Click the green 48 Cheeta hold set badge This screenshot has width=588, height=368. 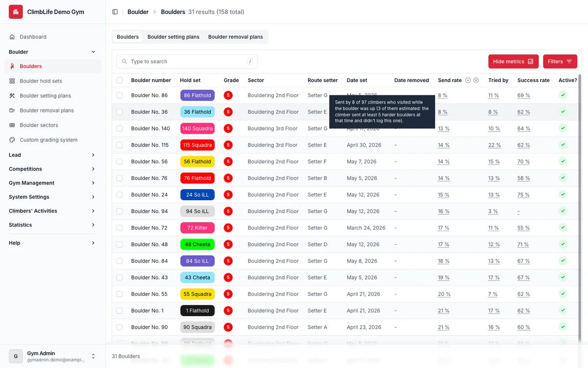(x=197, y=244)
